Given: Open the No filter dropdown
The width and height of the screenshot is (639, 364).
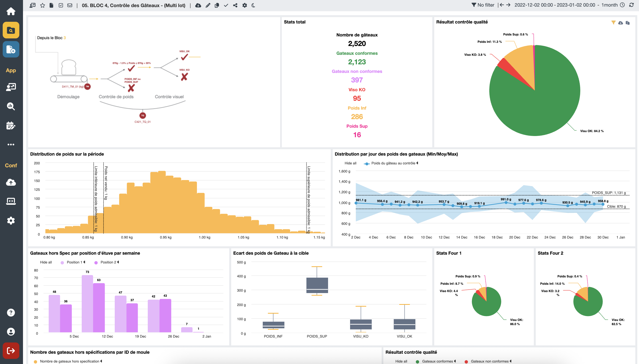Looking at the screenshot, I should pyautogui.click(x=483, y=5).
